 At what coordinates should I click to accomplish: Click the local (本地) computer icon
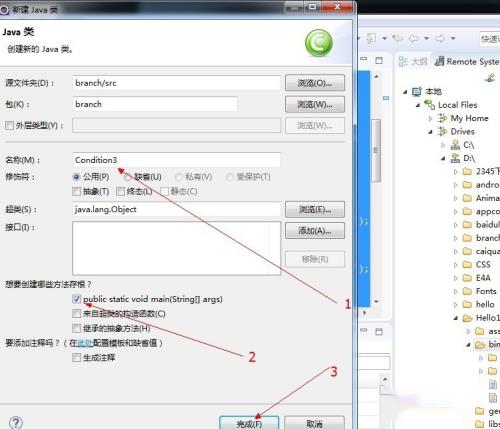tap(417, 91)
